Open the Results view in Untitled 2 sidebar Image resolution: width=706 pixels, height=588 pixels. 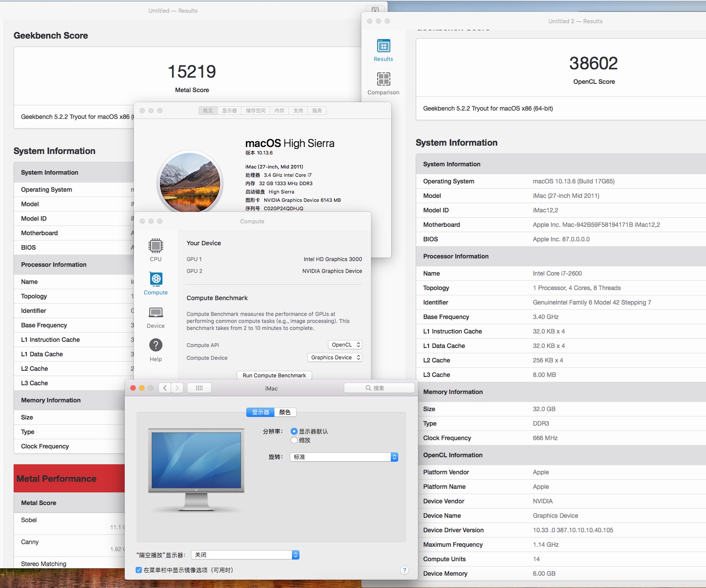(x=383, y=50)
